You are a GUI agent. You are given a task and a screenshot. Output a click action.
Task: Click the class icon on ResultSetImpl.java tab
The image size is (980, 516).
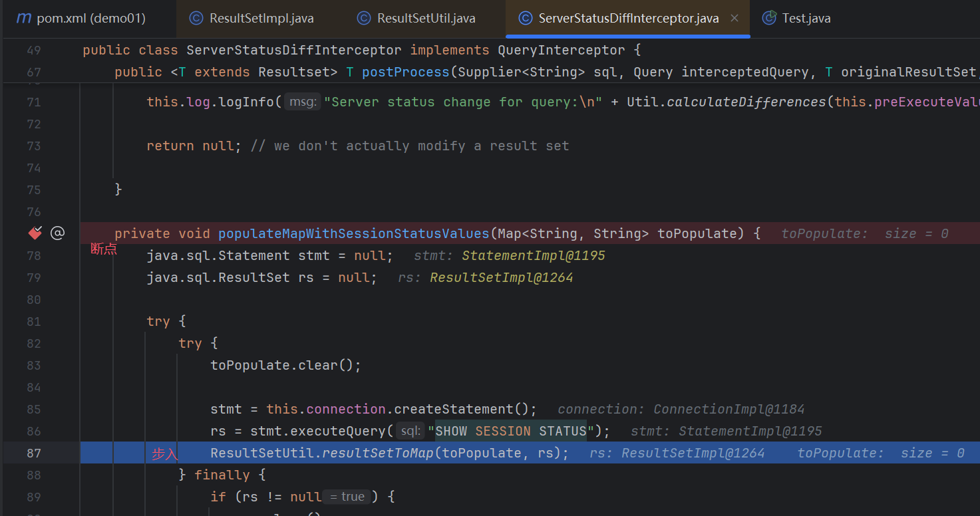pos(196,19)
